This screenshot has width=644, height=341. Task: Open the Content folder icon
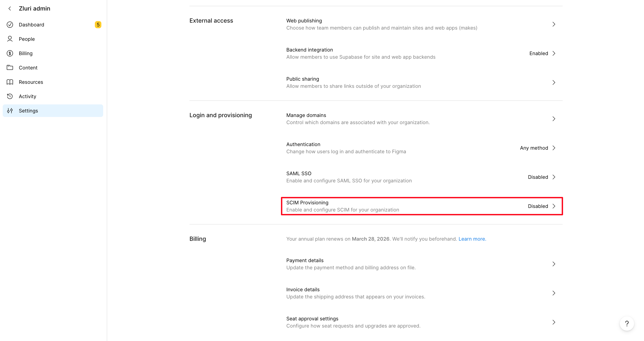pyautogui.click(x=10, y=67)
